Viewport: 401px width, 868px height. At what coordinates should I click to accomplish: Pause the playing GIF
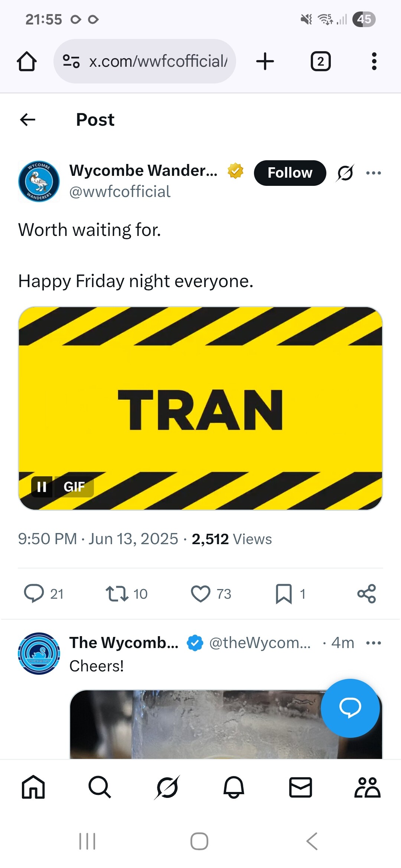coord(42,487)
